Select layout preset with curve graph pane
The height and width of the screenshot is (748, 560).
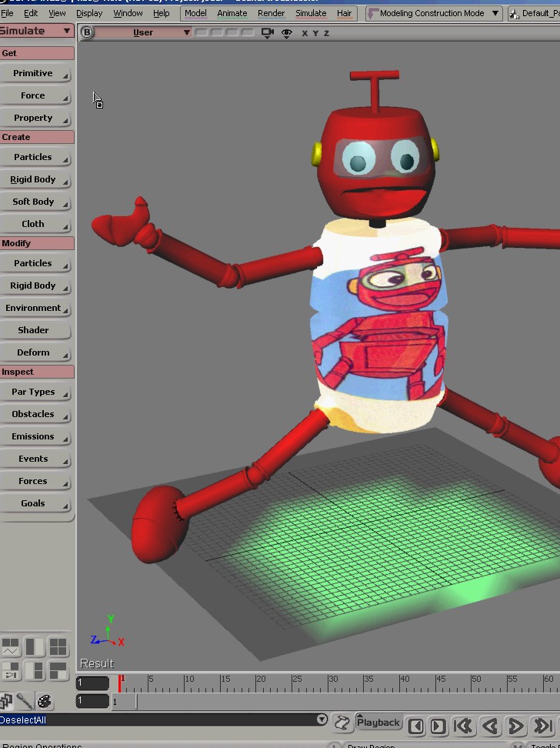(11, 647)
